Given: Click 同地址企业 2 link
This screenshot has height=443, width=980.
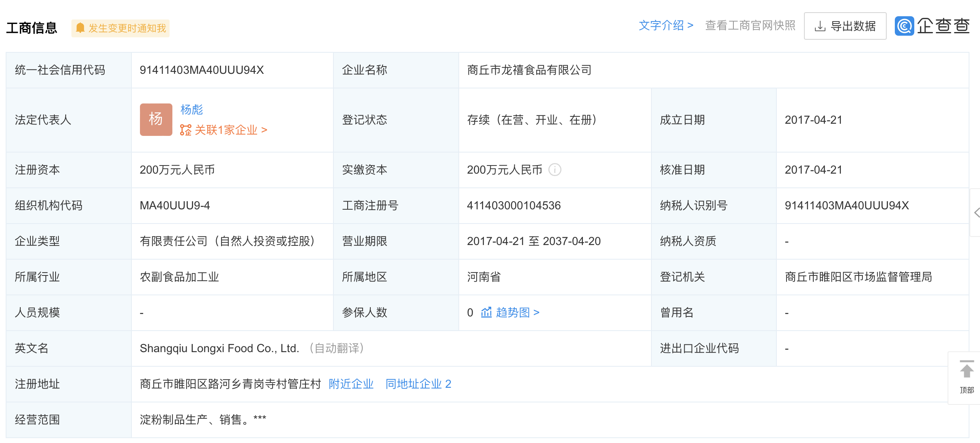Looking at the screenshot, I should click(418, 384).
